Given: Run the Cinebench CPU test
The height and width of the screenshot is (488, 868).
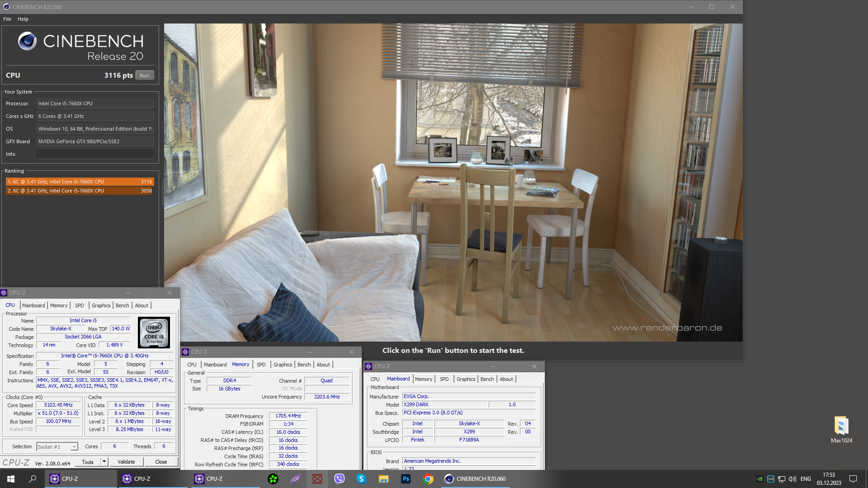Looking at the screenshot, I should click(145, 75).
